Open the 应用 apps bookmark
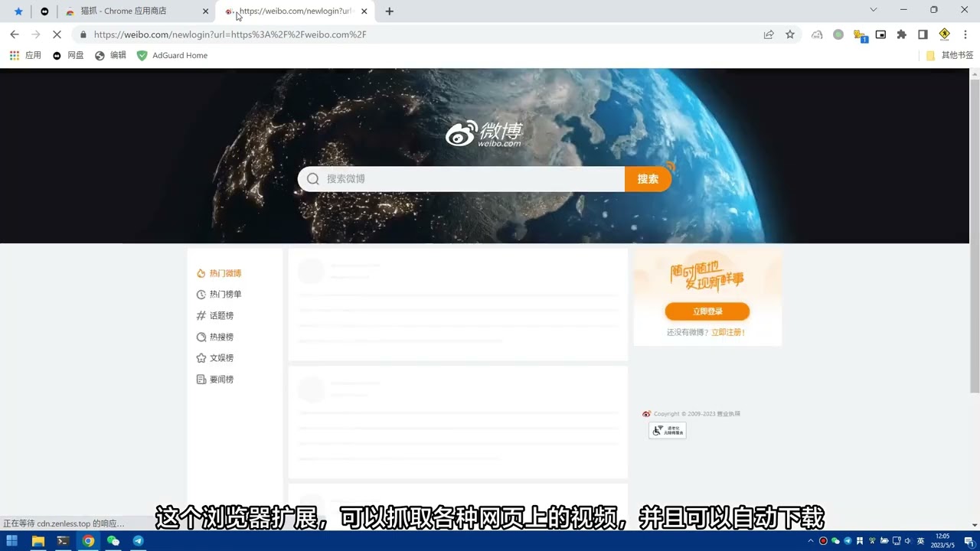Screen dimensions: 980x551 point(25,55)
